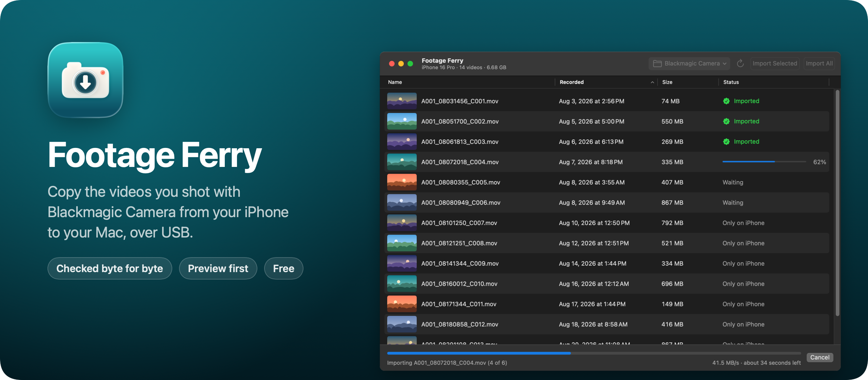868x380 pixels.
Task: Select file A001_08160012_C010.mov
Action: pos(607,284)
